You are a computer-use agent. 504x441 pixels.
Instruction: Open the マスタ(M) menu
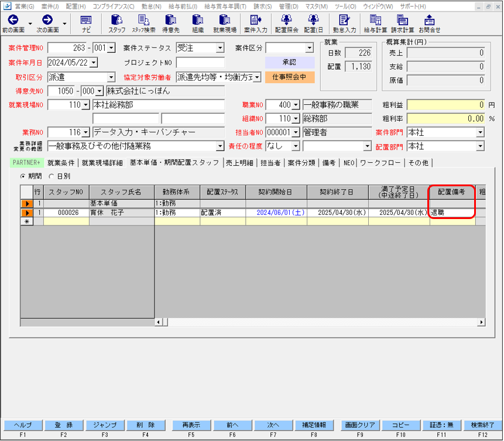coord(317,6)
